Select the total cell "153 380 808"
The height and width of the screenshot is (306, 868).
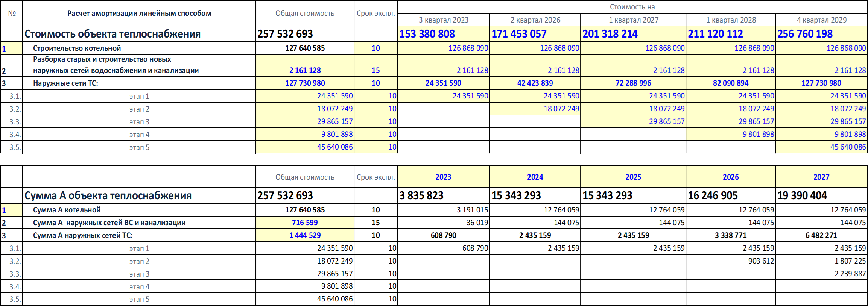[x=444, y=34]
